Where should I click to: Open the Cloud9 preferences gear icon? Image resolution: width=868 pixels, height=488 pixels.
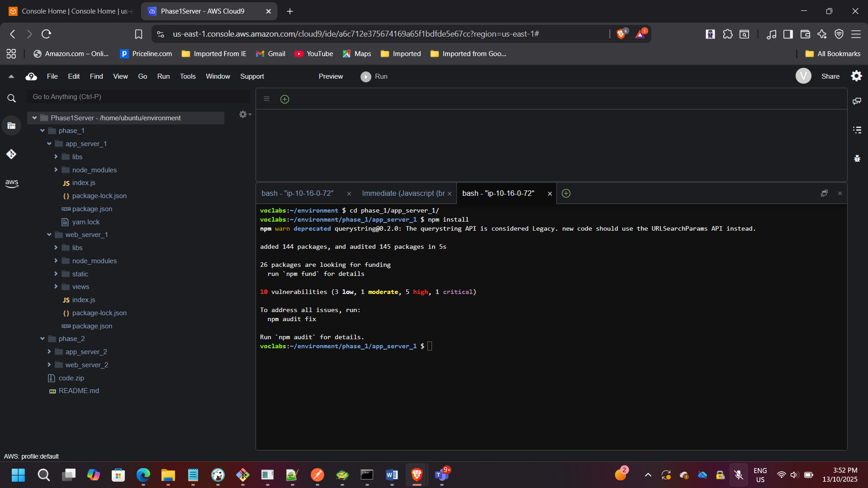pos(856,76)
